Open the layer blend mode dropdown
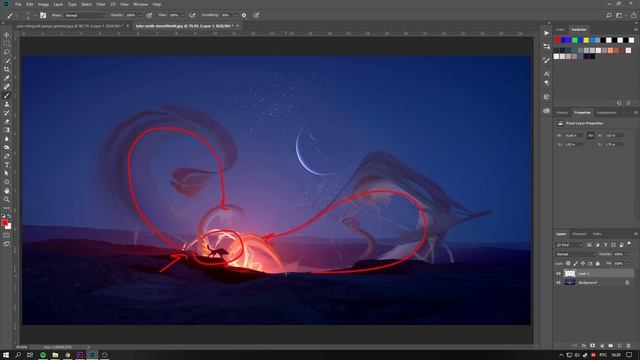Image resolution: width=640 pixels, height=360 pixels. coord(576,254)
